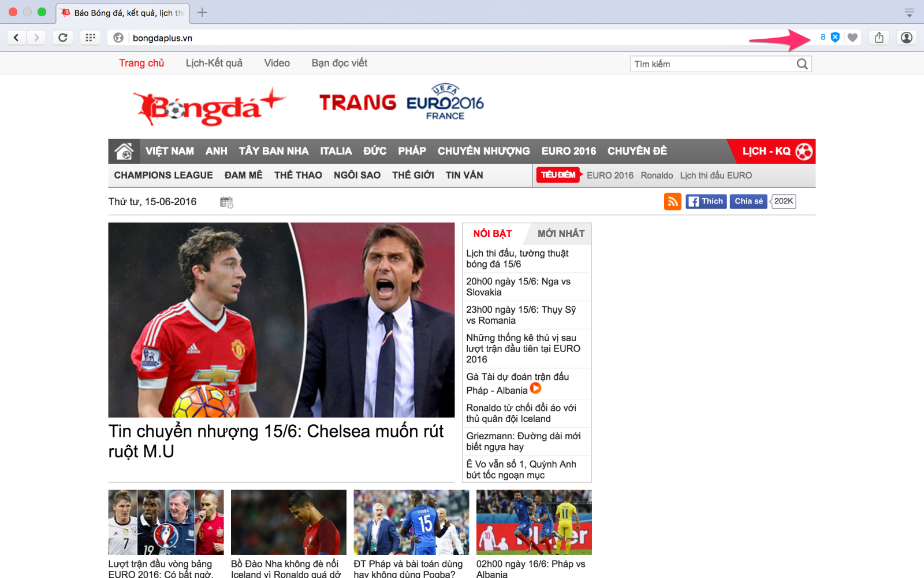
Task: Open a new tab with plus icon
Action: (202, 12)
